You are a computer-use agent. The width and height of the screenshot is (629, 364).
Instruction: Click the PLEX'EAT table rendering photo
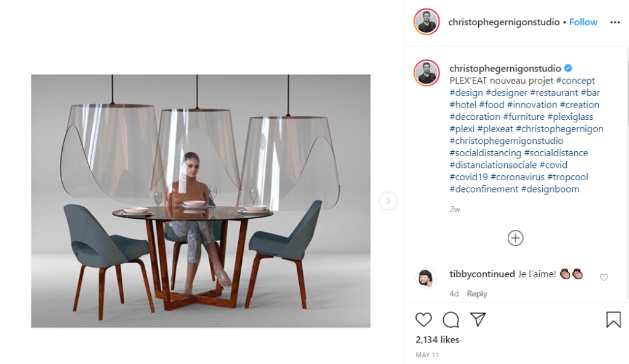click(201, 201)
